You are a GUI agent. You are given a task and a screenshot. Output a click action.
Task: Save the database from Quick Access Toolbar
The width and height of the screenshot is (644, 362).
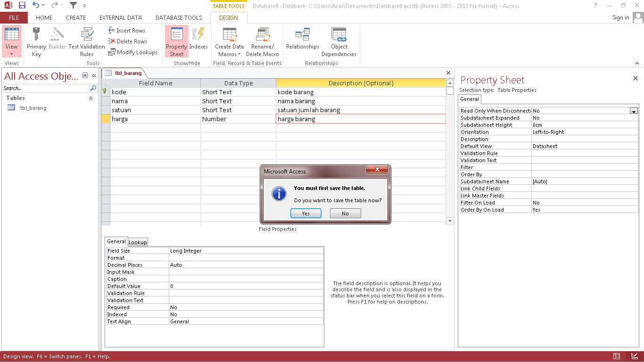coord(22,5)
